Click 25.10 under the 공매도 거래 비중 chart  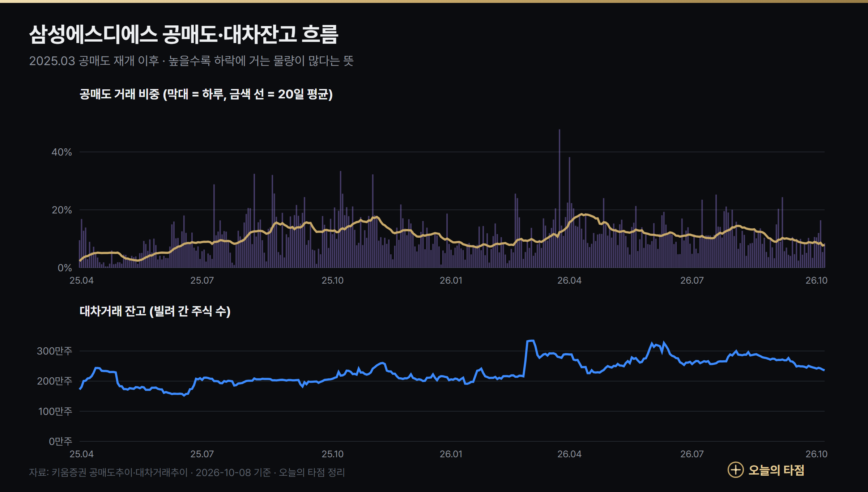click(x=333, y=280)
